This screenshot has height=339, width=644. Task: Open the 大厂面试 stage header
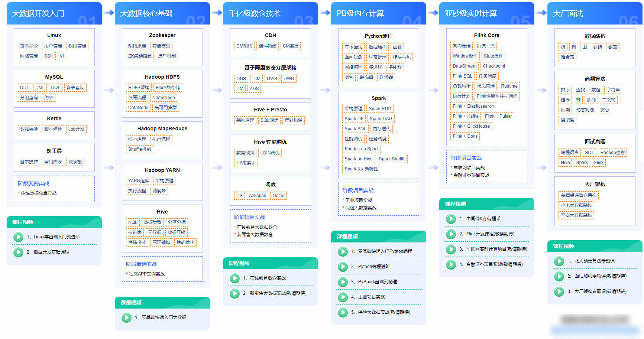595,13
